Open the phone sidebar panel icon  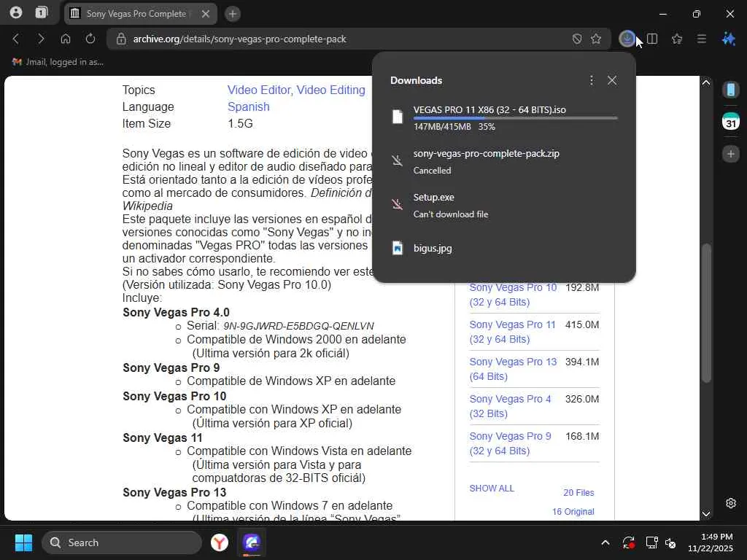coord(731,90)
